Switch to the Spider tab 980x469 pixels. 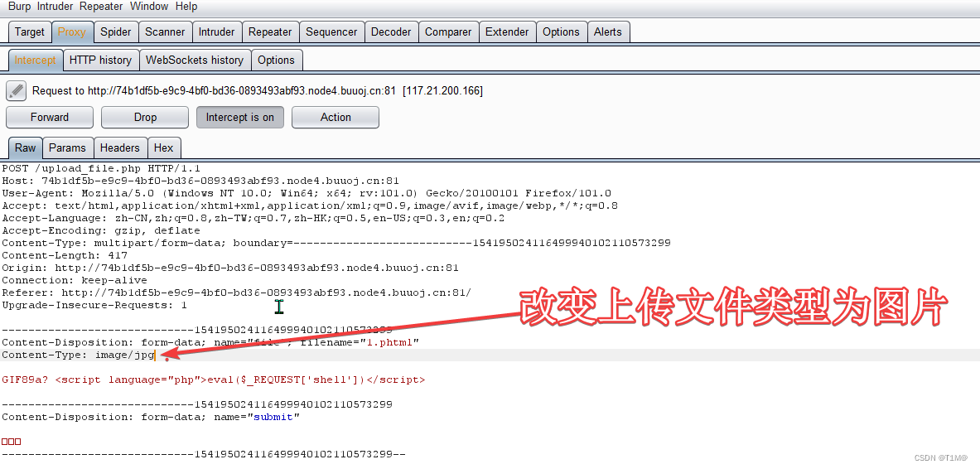(x=116, y=31)
